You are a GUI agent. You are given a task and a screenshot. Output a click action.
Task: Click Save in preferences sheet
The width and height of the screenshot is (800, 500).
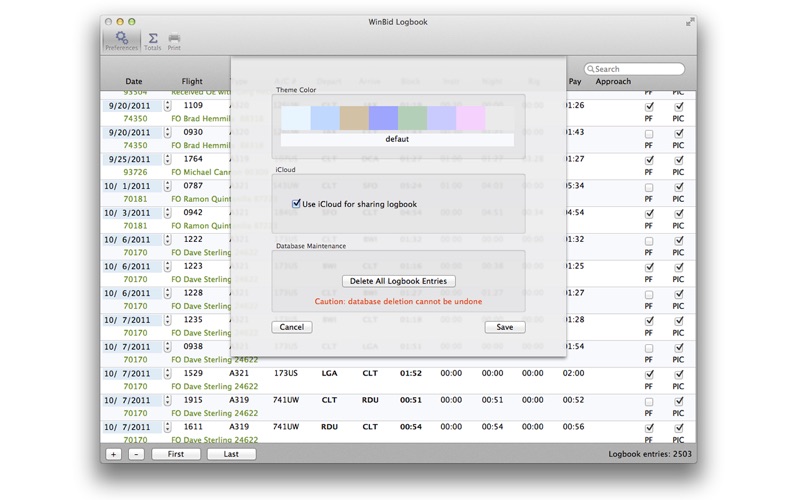pyautogui.click(x=504, y=327)
